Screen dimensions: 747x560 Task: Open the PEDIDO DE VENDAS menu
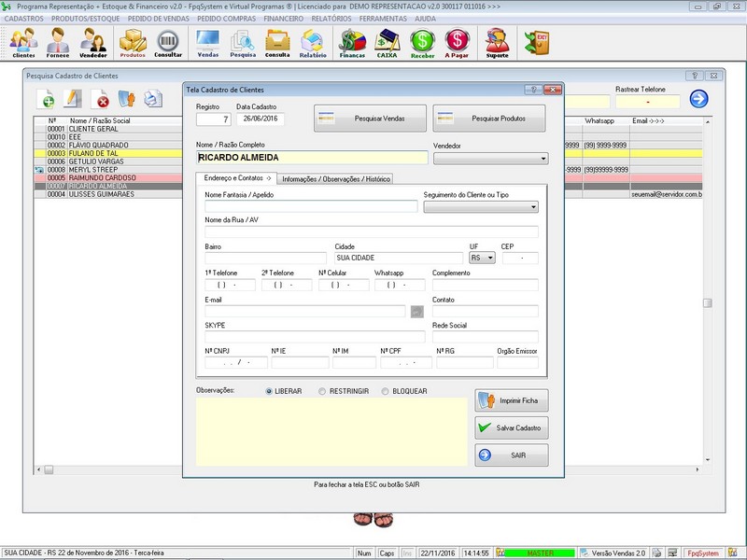point(158,19)
